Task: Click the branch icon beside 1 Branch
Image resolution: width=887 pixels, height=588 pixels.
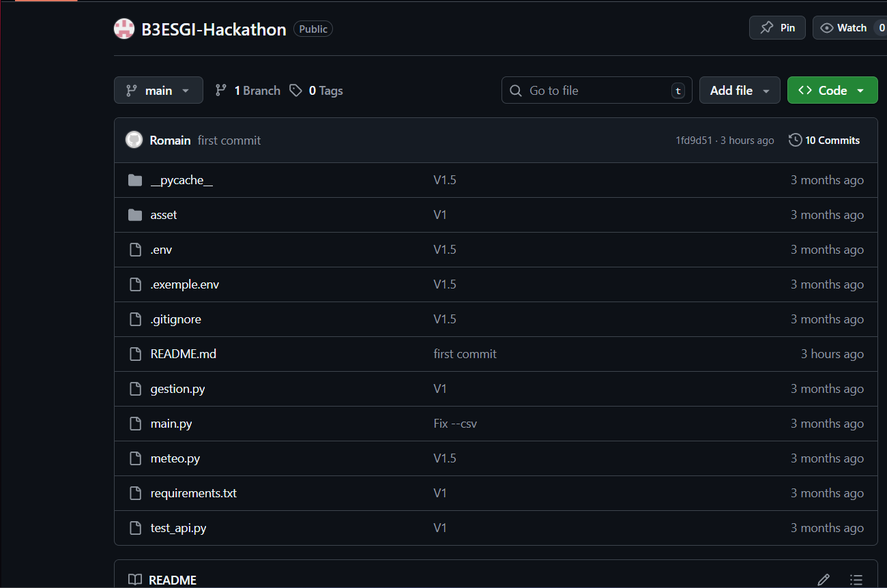Action: [221, 91]
